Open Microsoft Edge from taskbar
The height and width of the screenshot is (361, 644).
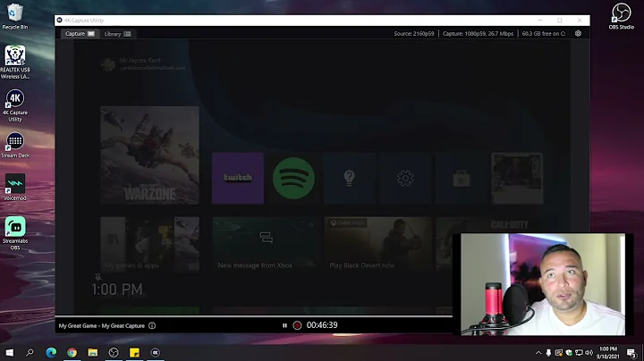[51, 352]
